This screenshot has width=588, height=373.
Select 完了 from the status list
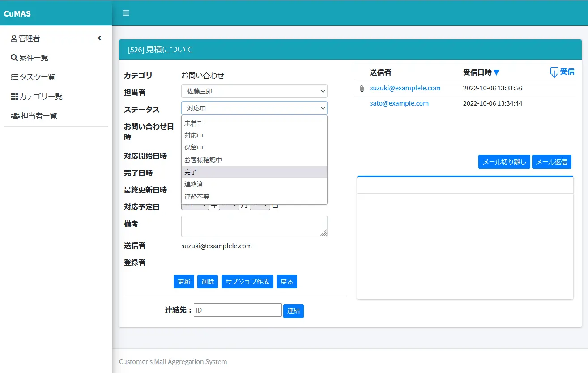point(254,172)
